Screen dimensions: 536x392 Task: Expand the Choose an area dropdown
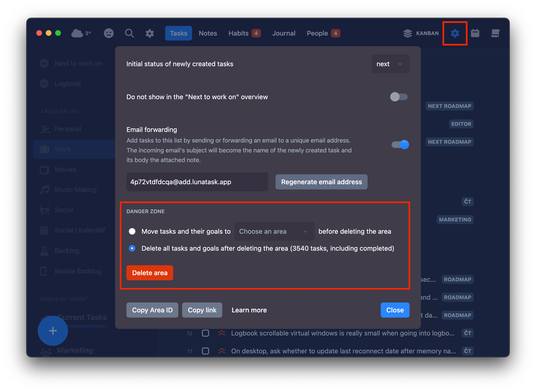click(x=274, y=231)
